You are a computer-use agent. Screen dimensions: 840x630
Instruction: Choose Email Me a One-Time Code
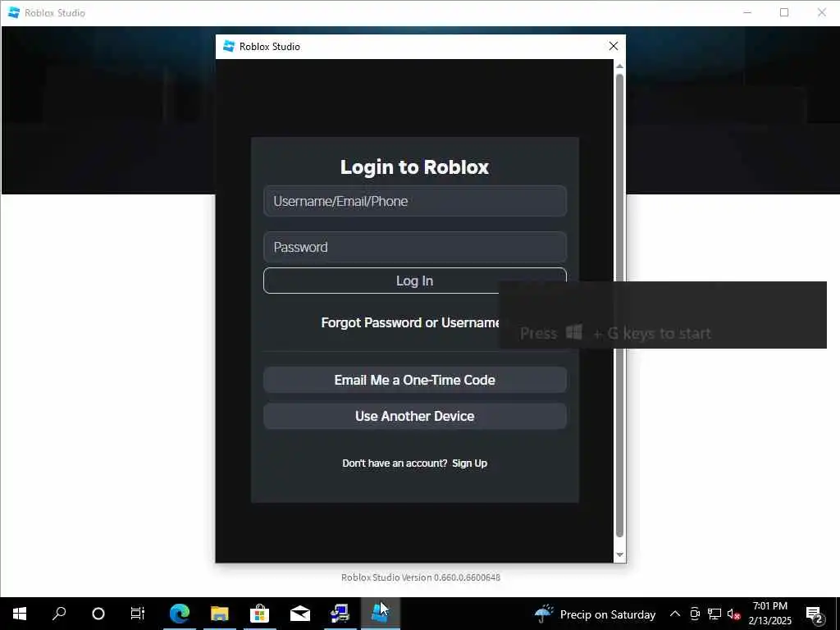click(414, 380)
